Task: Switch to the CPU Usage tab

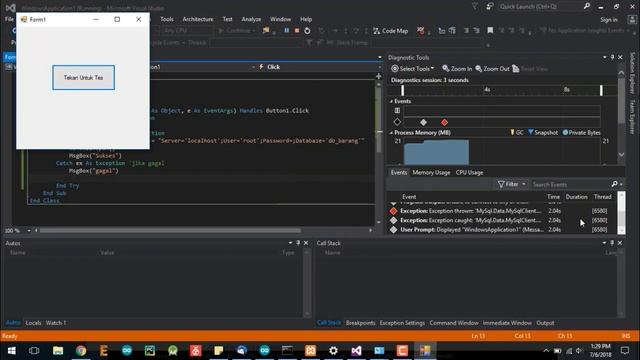Action: (x=469, y=173)
